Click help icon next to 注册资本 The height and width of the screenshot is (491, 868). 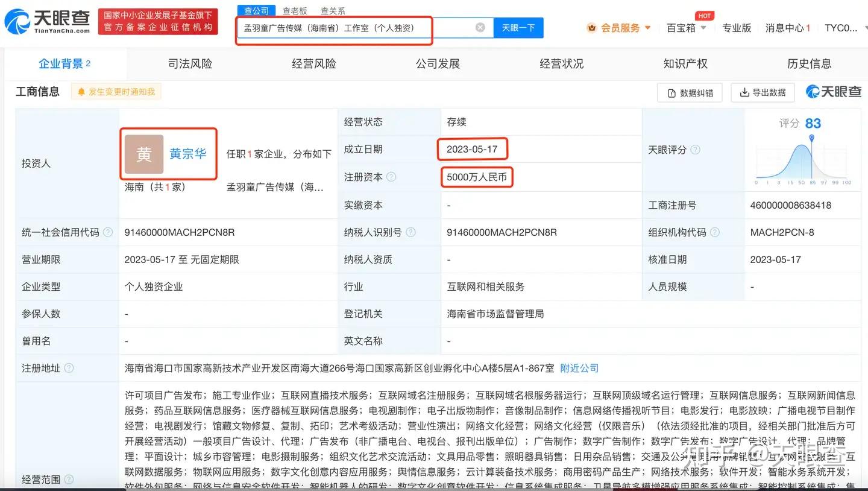391,177
